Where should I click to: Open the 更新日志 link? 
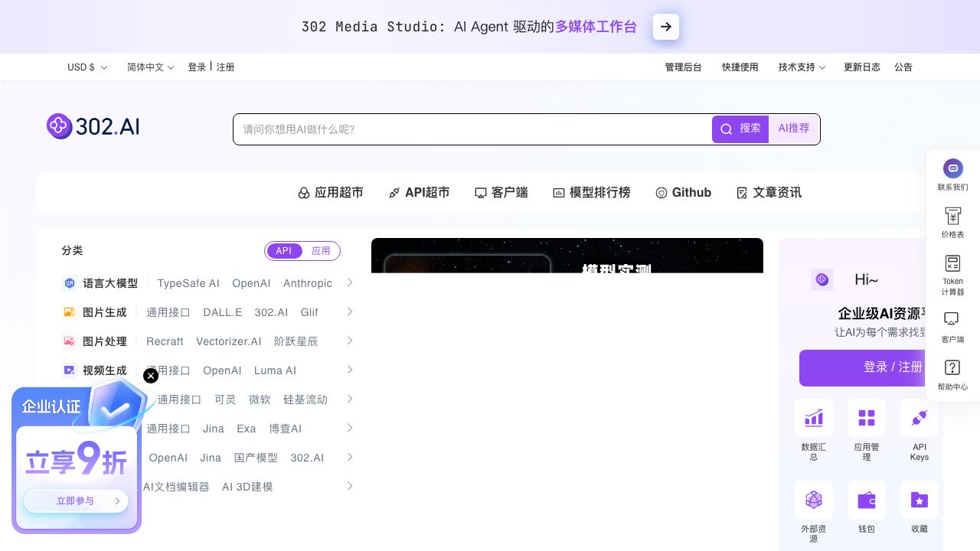coord(862,67)
